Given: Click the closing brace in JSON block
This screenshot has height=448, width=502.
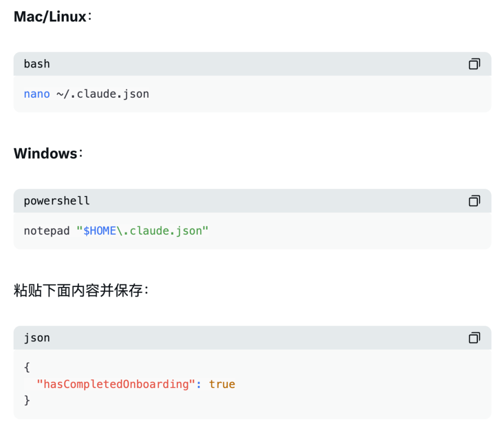Looking at the screenshot, I should (27, 400).
